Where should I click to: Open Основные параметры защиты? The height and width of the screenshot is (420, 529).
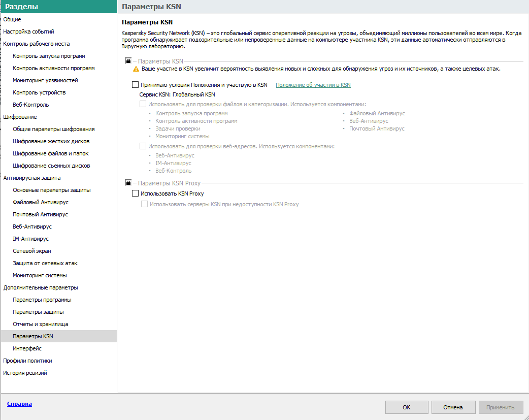click(x=59, y=190)
